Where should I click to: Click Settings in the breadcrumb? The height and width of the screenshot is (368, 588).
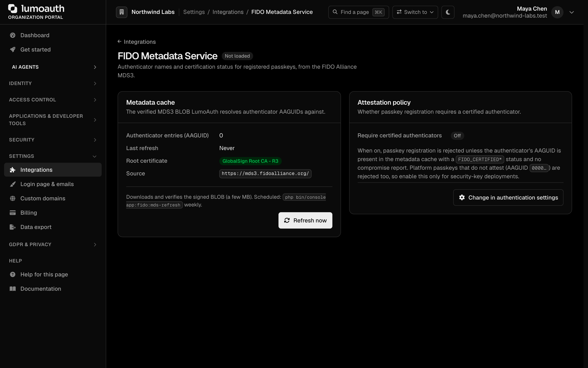click(x=194, y=12)
